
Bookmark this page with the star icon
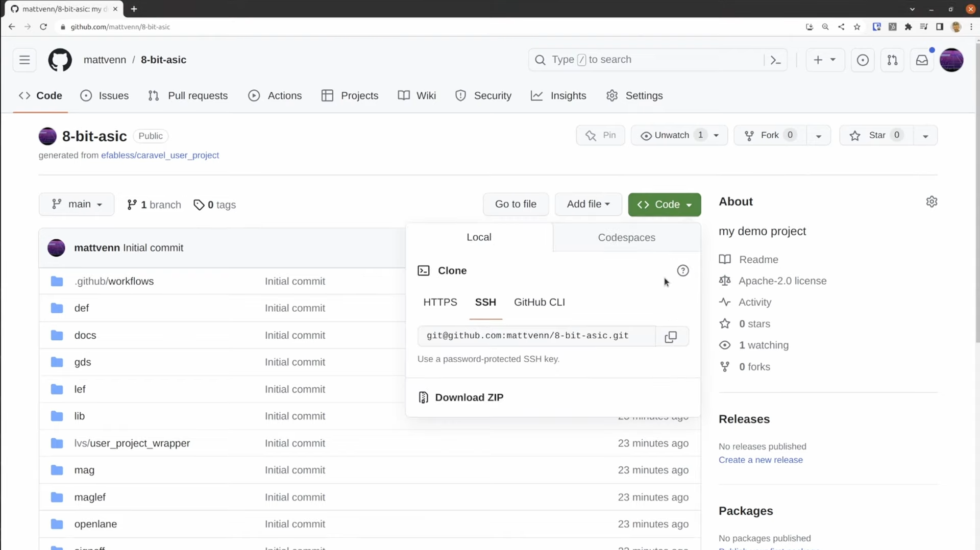click(857, 27)
